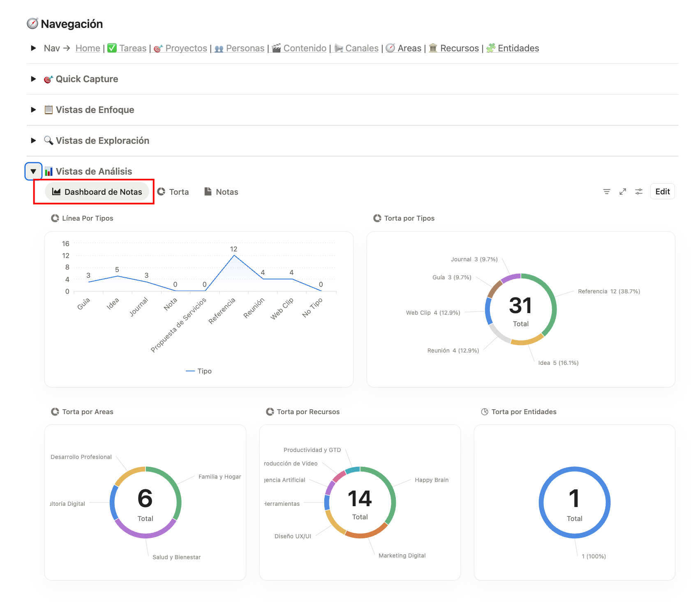Click the chart icon beside Línea Por Tipos
This screenshot has height=604, width=700.
pos(55,218)
